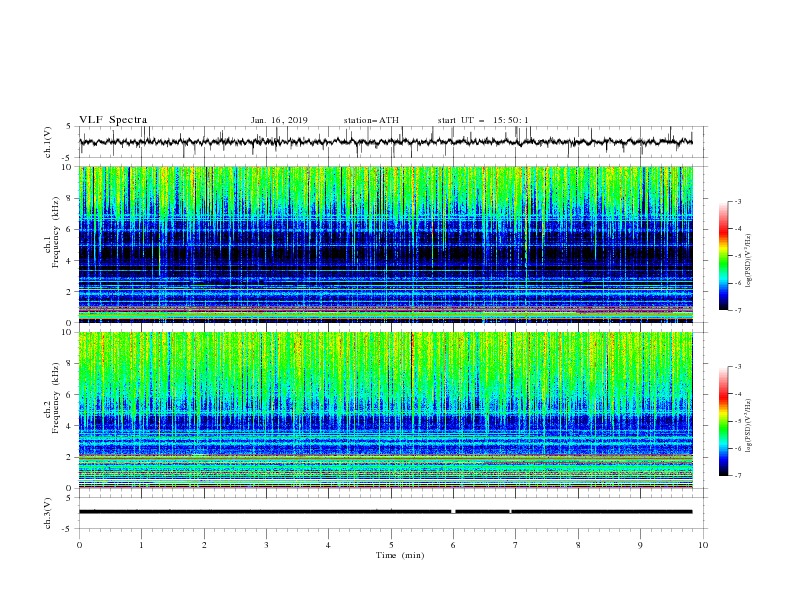Screen dimensions: 792x612
Task: Click the '5' tick on ch.1(V) axis
Action: tap(70, 126)
